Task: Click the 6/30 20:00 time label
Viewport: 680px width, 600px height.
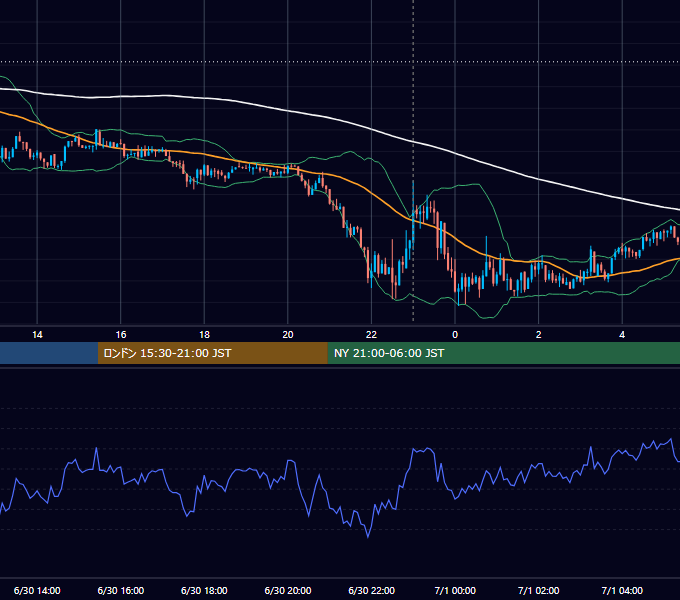Action: (288, 590)
